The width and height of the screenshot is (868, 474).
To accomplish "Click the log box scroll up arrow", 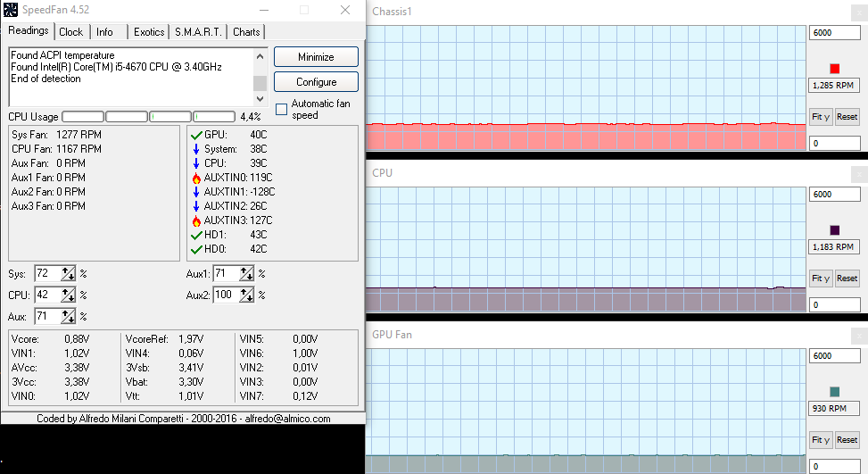I will (260, 56).
